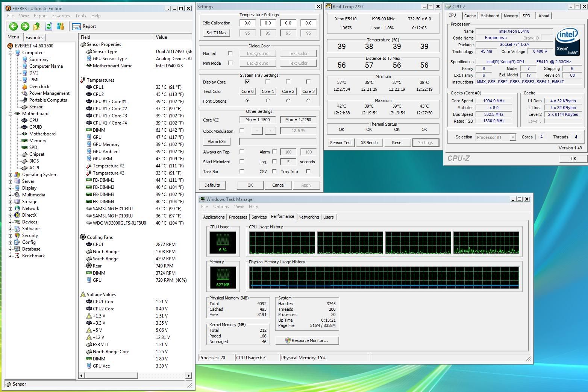Select the DMI tree item
This screenshot has width=588, height=392.
click(33, 73)
